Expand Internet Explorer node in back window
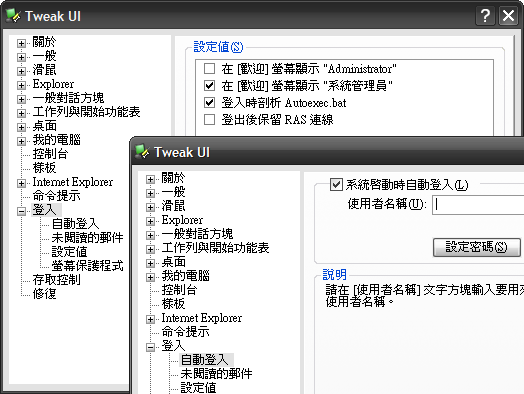This screenshot has height=394, width=524. [x=21, y=183]
